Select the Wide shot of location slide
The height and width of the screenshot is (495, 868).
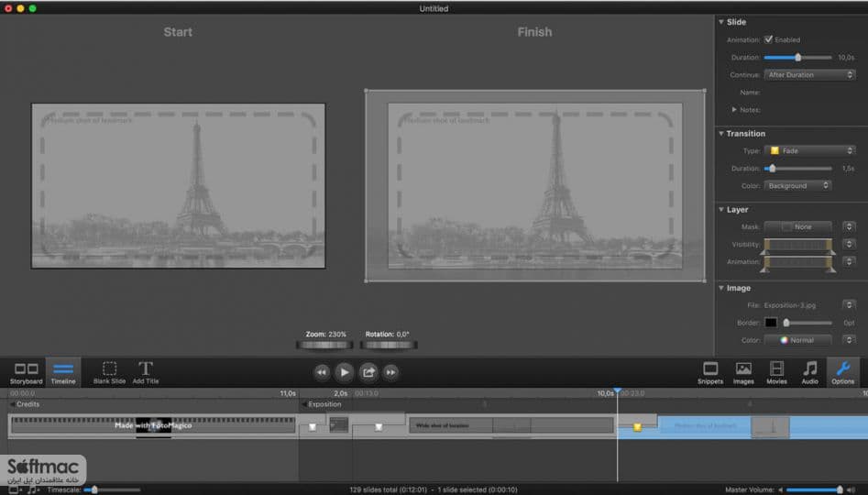tap(511, 425)
